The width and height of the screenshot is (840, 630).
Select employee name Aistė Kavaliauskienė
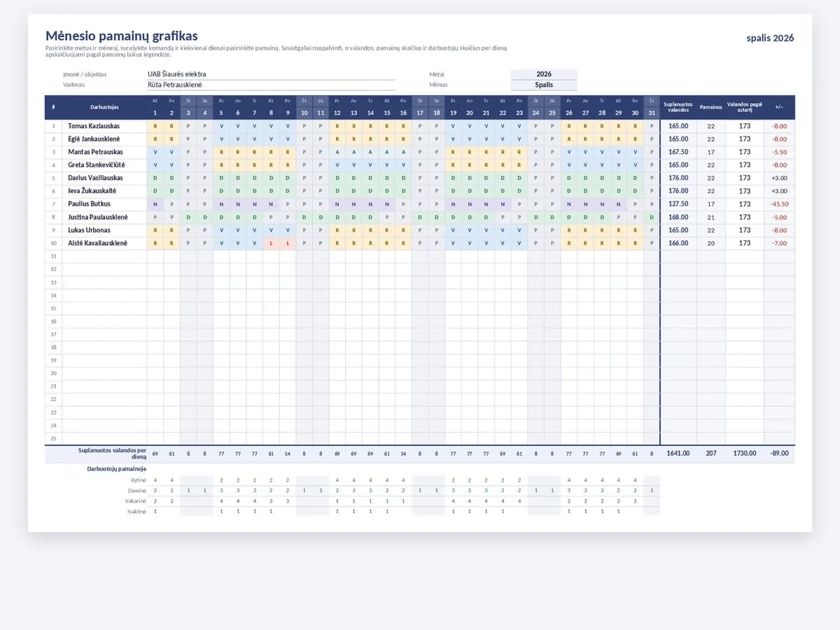(97, 243)
